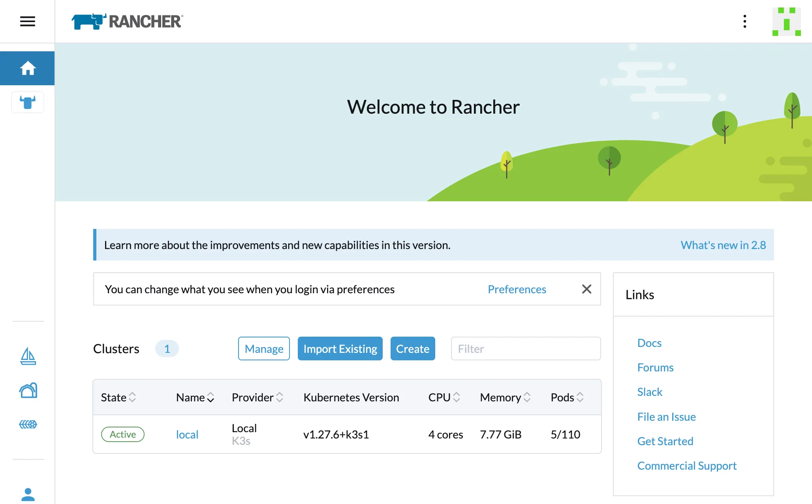Click the Import Existing button
Image resolution: width=812 pixels, height=504 pixels.
click(x=340, y=348)
